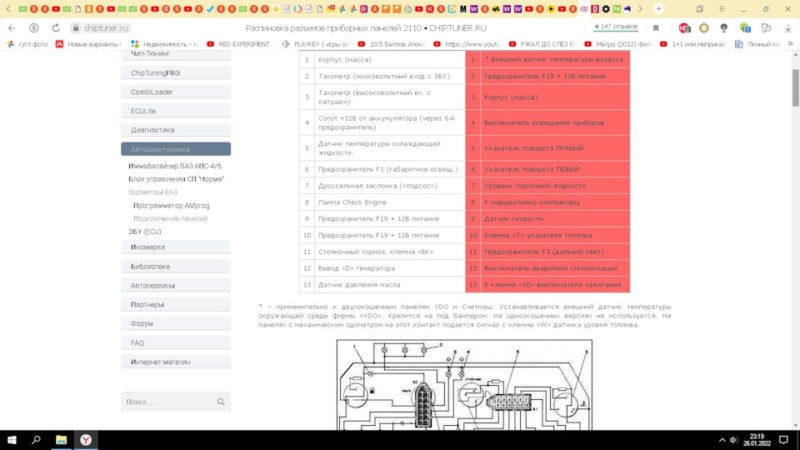Open the Метро (2012) bookmark
800x450 pixels.
tap(618, 44)
